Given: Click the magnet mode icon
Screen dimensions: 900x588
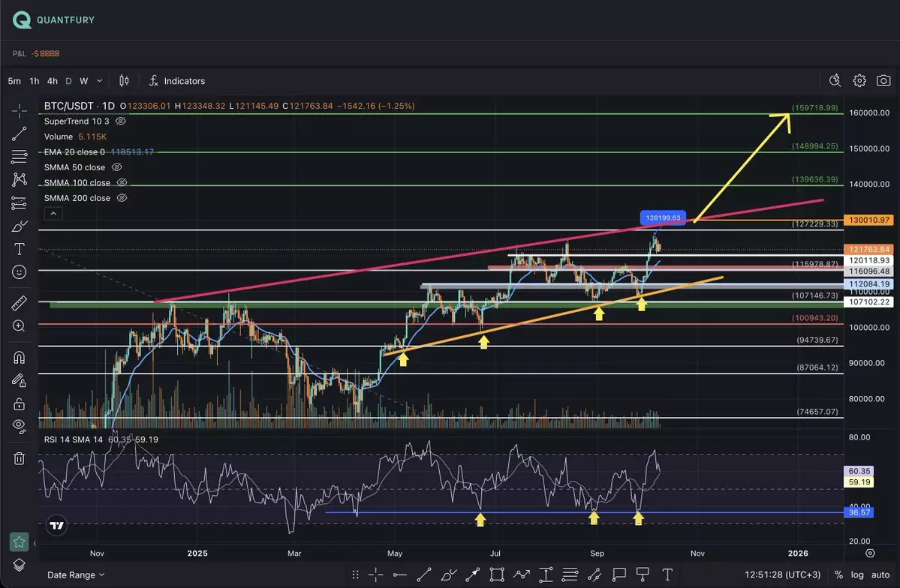Looking at the screenshot, I should [20, 358].
